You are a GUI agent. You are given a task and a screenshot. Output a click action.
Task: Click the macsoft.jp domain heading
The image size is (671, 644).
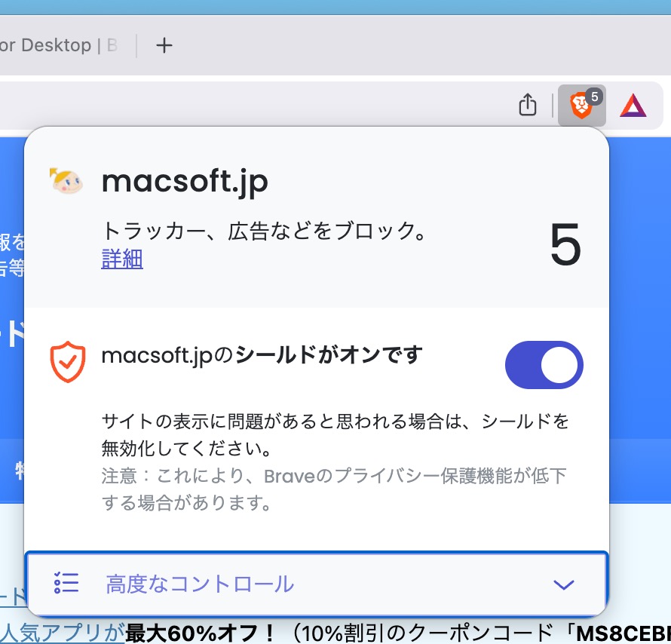tap(185, 181)
